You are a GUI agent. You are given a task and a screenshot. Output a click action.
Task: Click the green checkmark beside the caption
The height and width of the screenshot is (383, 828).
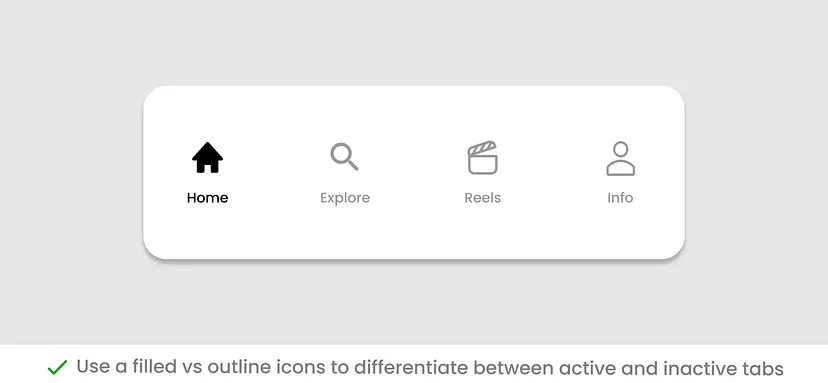[x=58, y=367]
